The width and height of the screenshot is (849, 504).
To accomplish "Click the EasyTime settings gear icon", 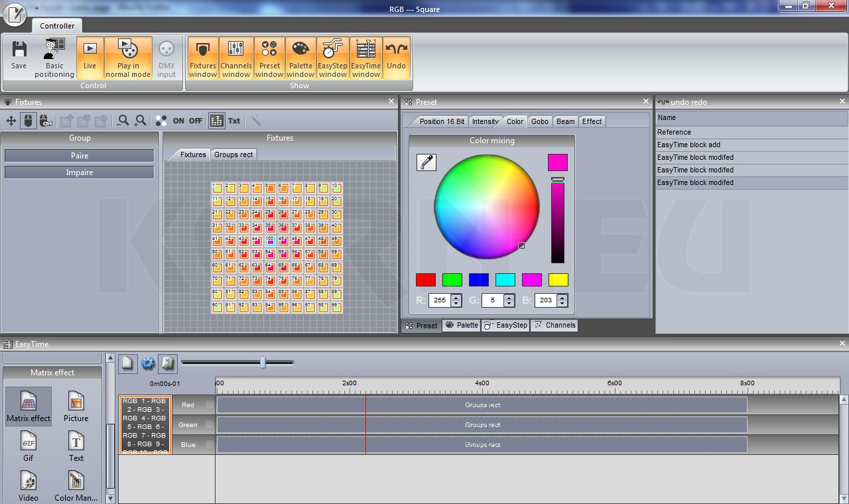I will coord(148,363).
